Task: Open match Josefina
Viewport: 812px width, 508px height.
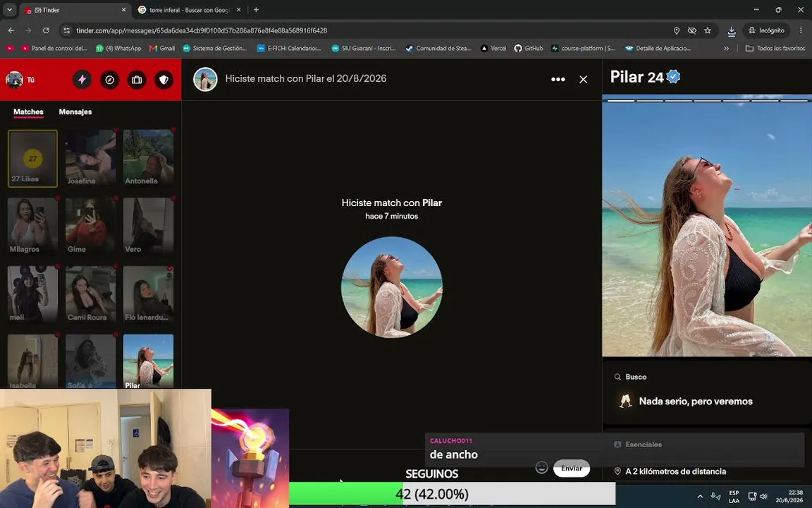Action: click(91, 158)
